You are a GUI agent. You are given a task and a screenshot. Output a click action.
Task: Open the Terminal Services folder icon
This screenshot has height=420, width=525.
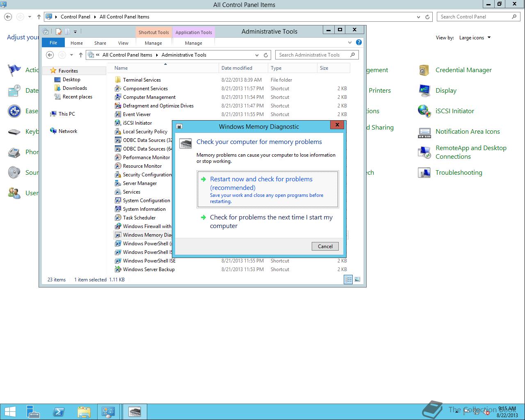tap(118, 80)
